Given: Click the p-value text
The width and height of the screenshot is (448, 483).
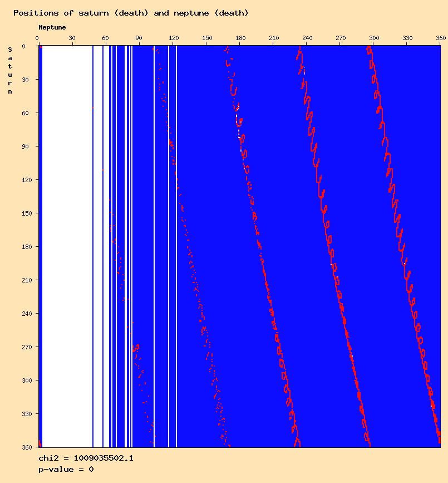Looking at the screenshot, I should click(x=66, y=470).
